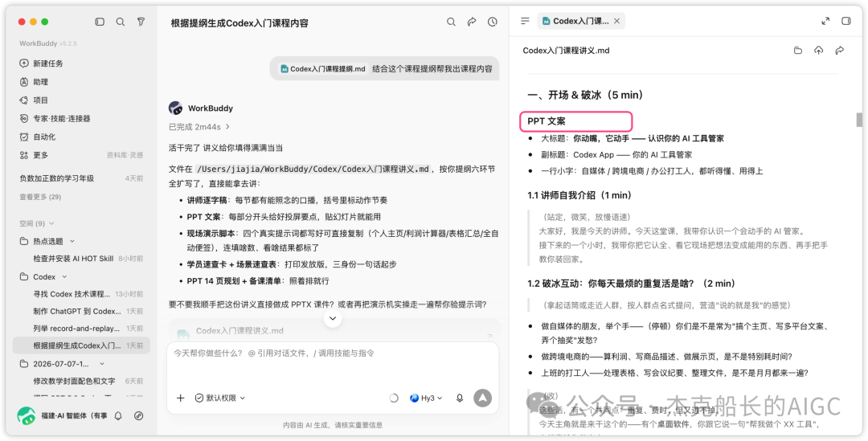Open file folder icon in preview header

coord(798,51)
